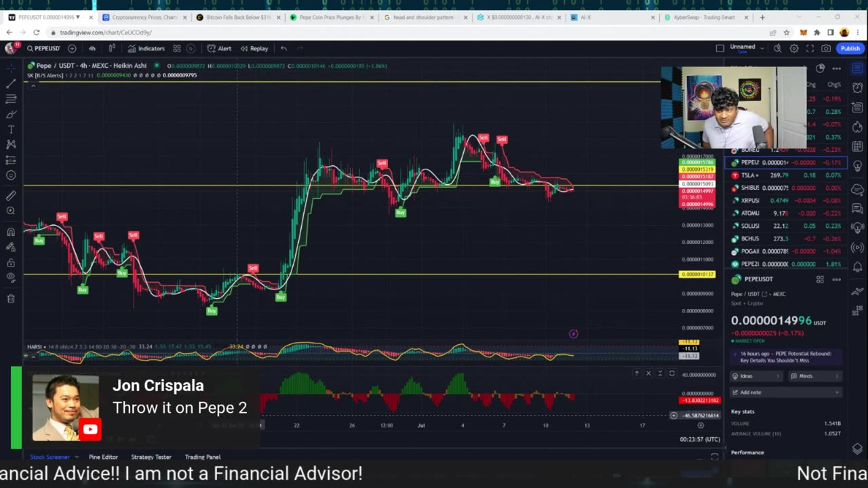Select the brush drawing tool
868x488 pixels.
11,114
